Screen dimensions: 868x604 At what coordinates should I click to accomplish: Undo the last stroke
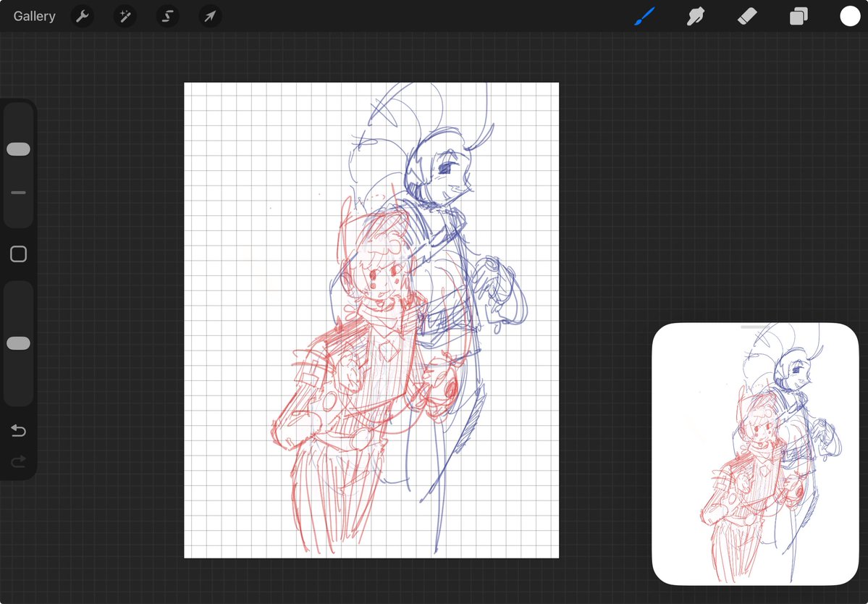[x=18, y=430]
